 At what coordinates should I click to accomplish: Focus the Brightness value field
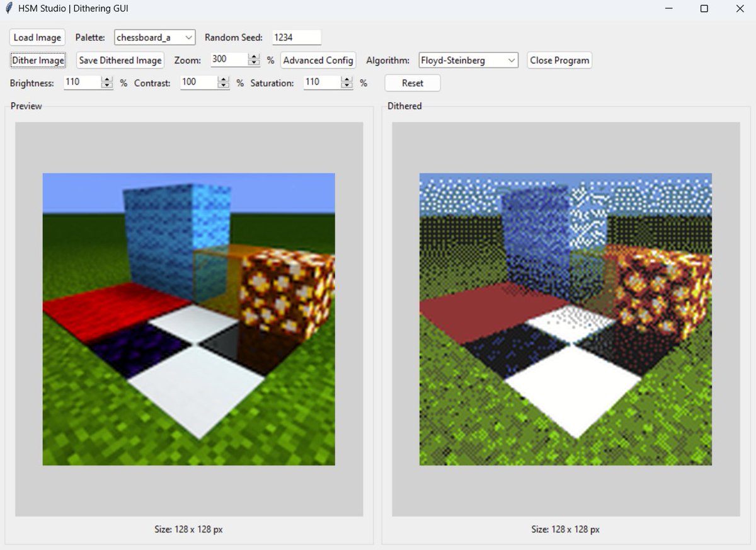coord(83,82)
